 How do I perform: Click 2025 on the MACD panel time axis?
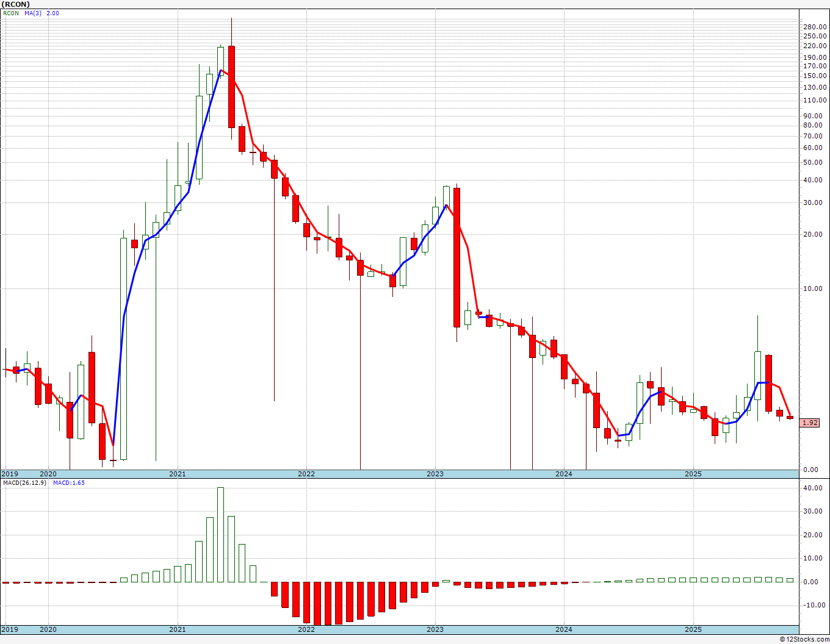693,629
